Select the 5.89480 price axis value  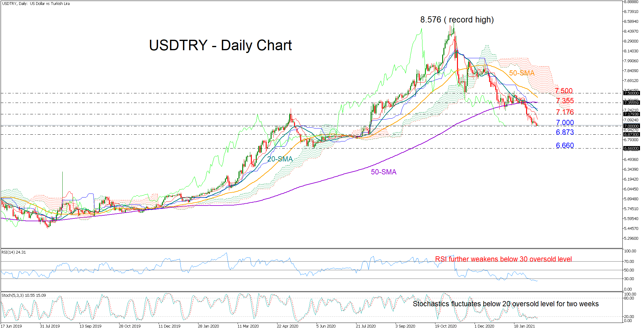(631, 199)
